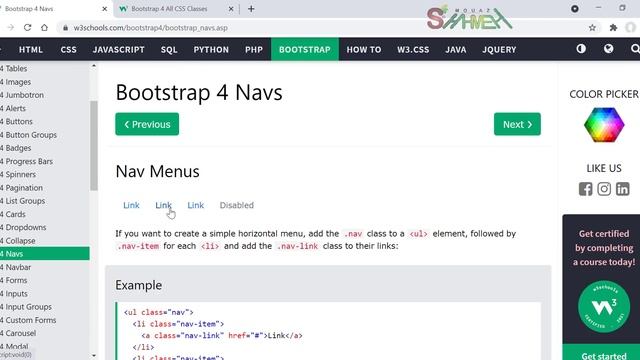This screenshot has width=640, height=360.
Task: Click the forward navigation arrow
Action: (11, 28)
